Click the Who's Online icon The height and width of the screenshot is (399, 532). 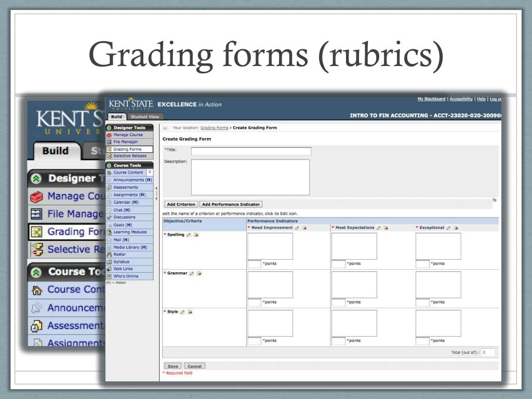point(109,276)
